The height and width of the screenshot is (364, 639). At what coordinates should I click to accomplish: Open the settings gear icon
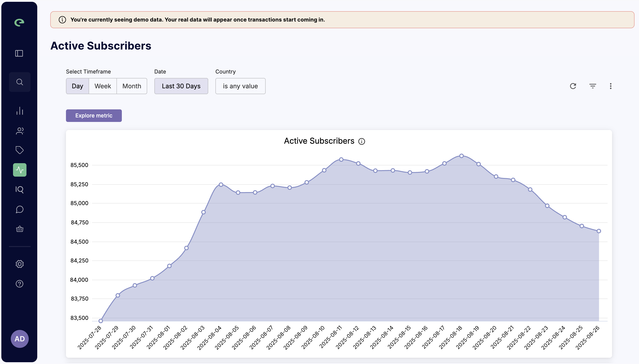tap(20, 264)
